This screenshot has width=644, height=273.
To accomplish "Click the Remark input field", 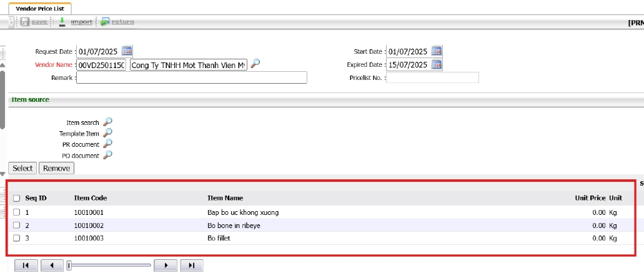I will click(192, 77).
